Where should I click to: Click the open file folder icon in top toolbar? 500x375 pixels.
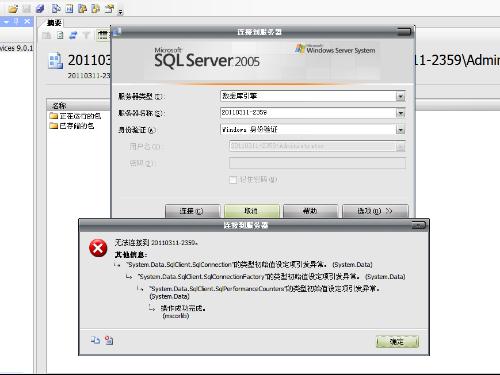point(13,9)
